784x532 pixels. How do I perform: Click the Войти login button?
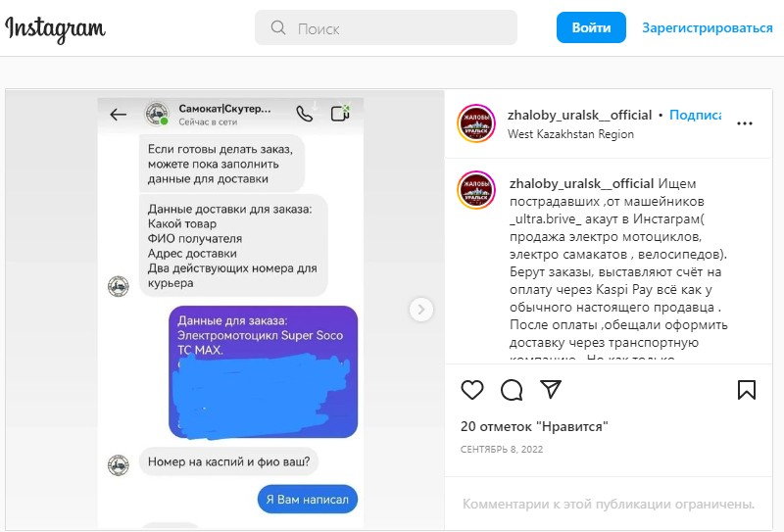591,27
